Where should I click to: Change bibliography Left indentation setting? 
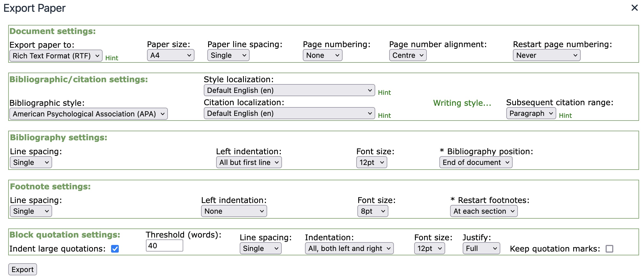click(x=248, y=162)
